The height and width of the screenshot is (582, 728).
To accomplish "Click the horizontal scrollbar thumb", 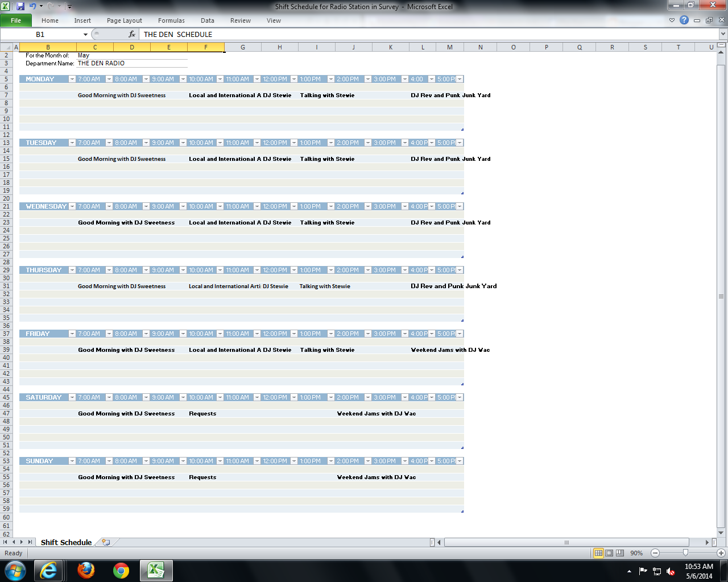I will click(x=566, y=542).
